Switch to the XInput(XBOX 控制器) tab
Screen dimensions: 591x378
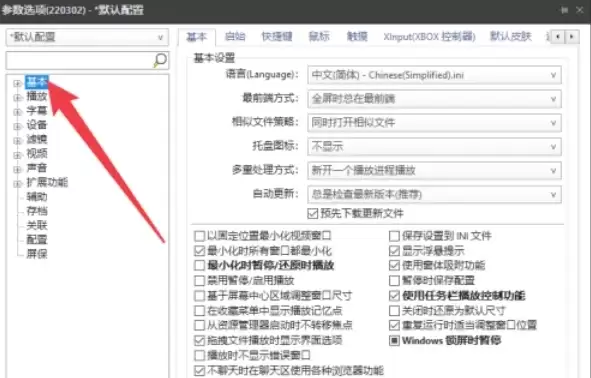pyautogui.click(x=430, y=37)
